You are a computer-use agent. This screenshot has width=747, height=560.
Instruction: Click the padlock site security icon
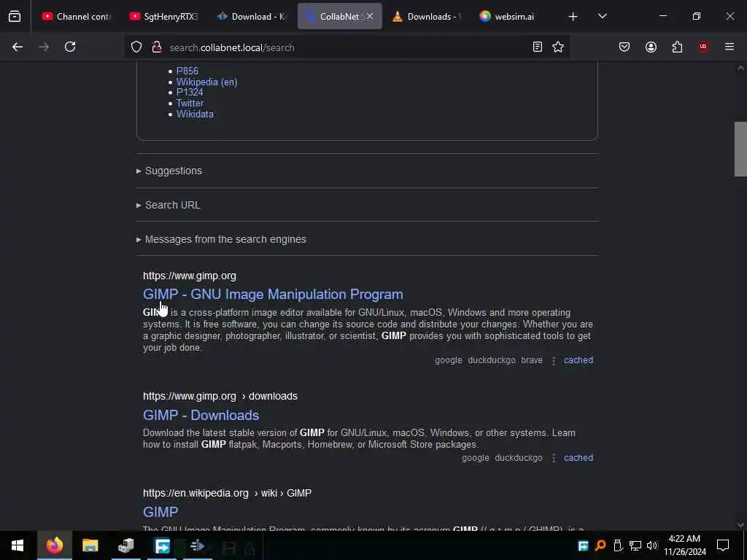pos(156,47)
